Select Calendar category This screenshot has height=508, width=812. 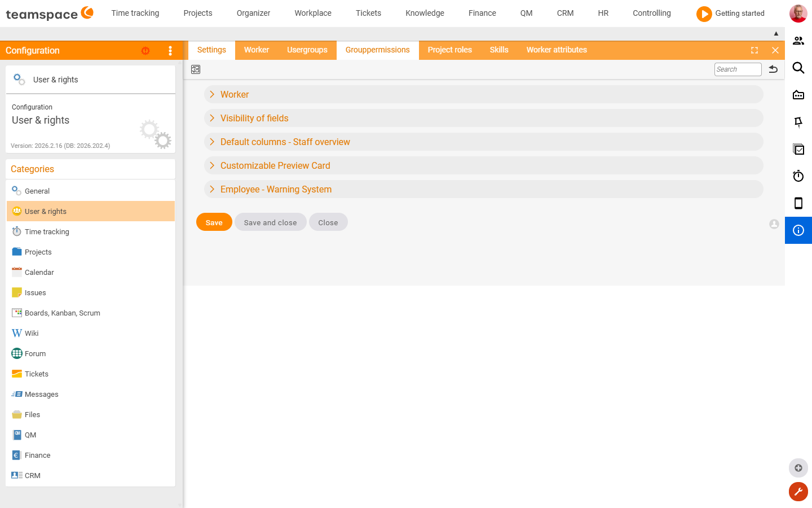click(x=91, y=272)
